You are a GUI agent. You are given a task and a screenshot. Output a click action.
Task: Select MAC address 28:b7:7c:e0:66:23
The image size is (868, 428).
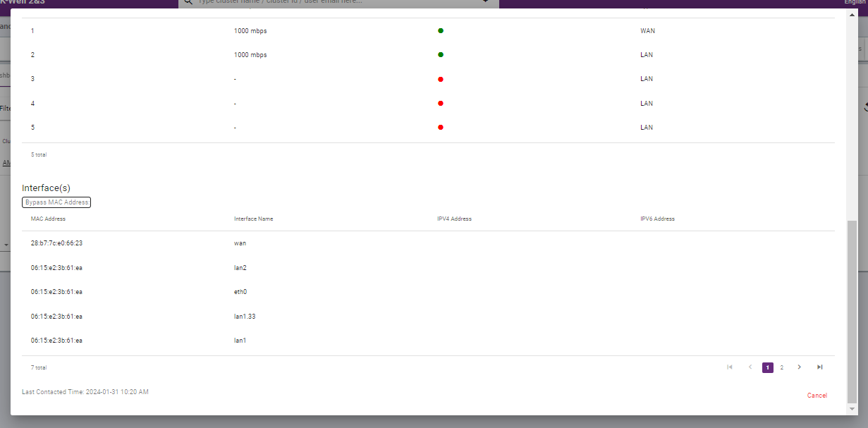(x=56, y=243)
